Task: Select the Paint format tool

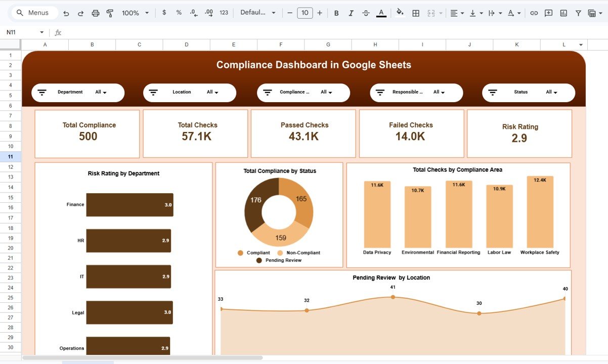Action: (x=110, y=13)
